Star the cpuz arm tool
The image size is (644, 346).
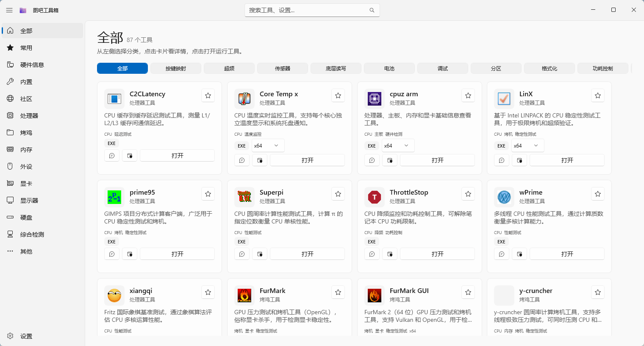pos(468,95)
